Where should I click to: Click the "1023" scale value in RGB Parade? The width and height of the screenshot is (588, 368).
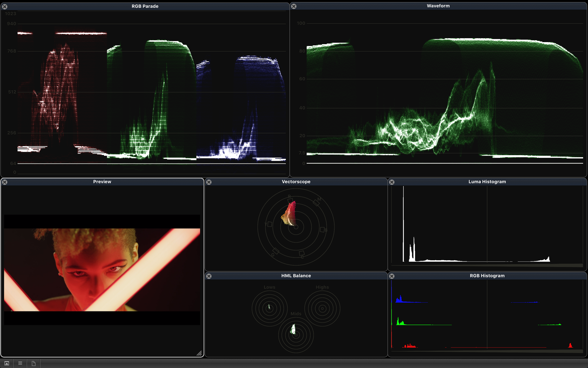pos(10,14)
